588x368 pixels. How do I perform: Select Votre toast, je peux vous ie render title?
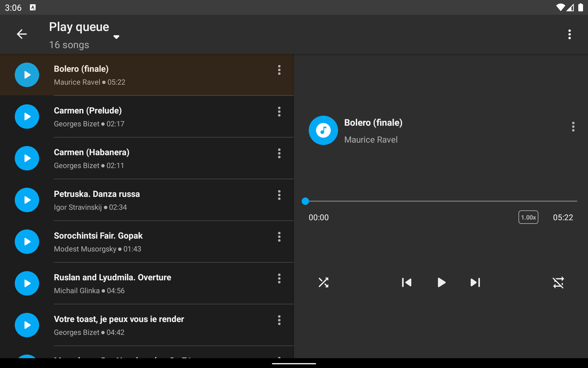tap(119, 319)
